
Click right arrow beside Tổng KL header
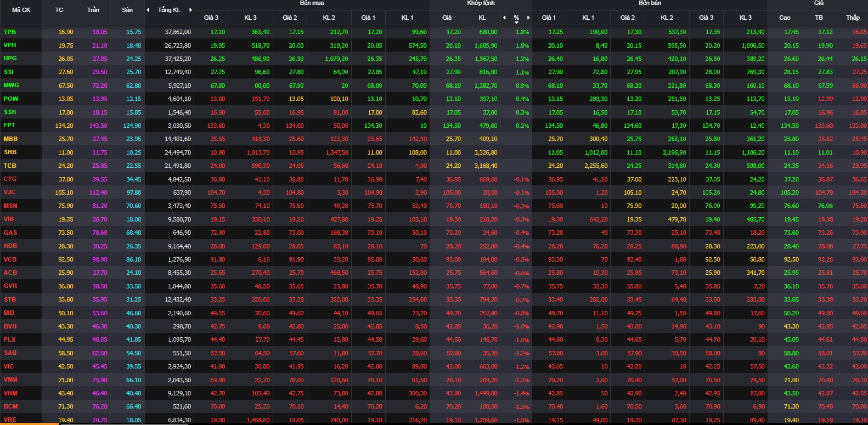click(190, 10)
